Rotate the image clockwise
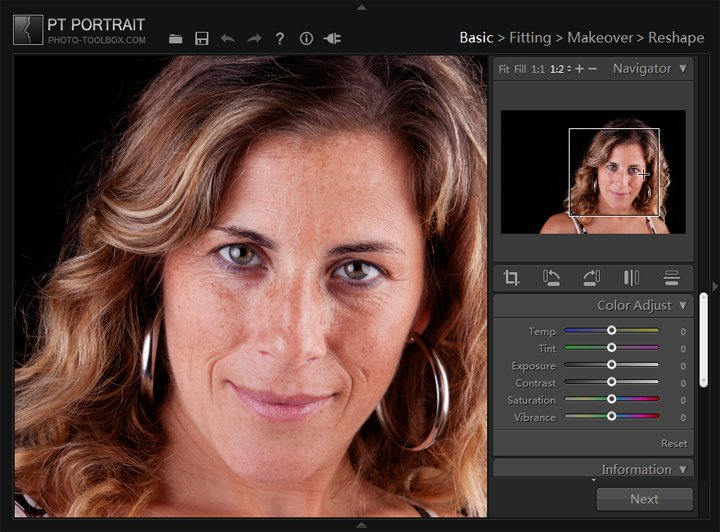The width and height of the screenshot is (720, 532). [x=591, y=277]
